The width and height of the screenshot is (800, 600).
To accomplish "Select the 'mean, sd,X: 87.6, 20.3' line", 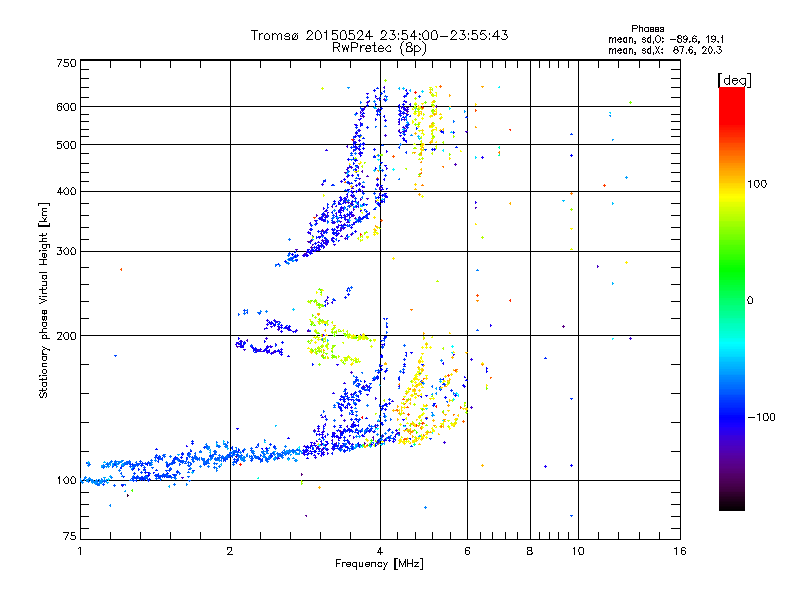I will click(665, 51).
